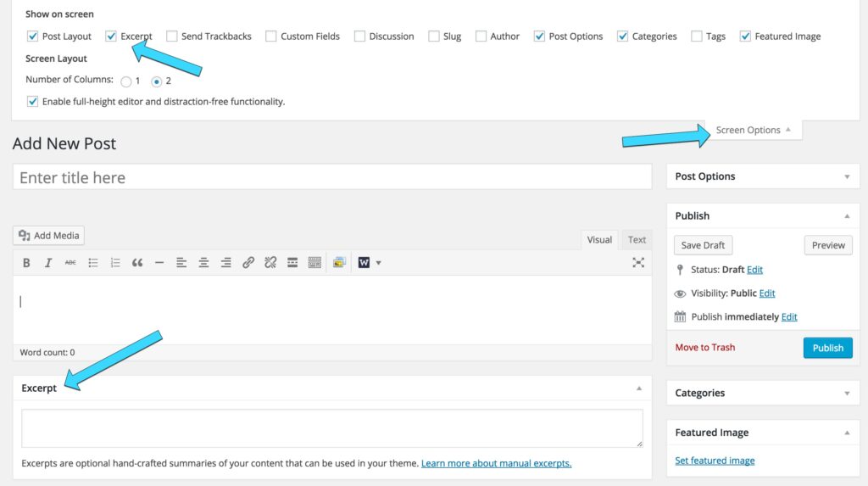Click the Set featured image link
Screen dimensions: 868x486
[715, 461]
